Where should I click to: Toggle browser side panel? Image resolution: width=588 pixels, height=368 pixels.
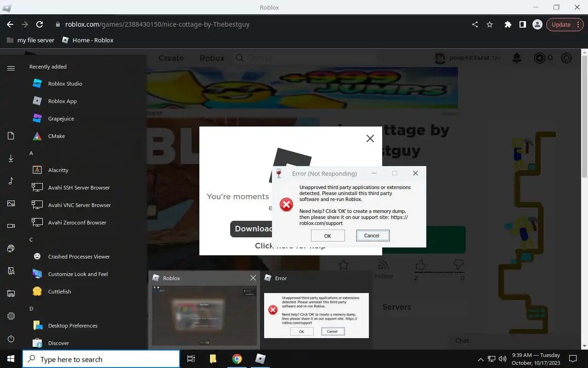522,24
